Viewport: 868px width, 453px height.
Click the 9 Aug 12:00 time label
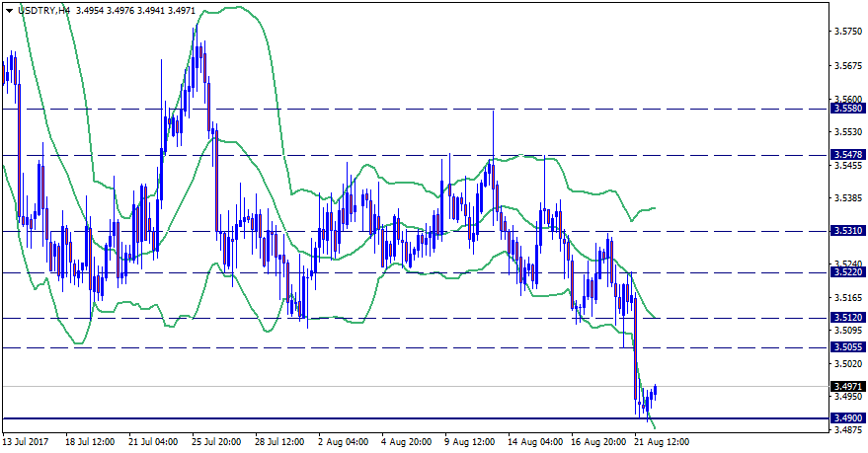(x=470, y=442)
